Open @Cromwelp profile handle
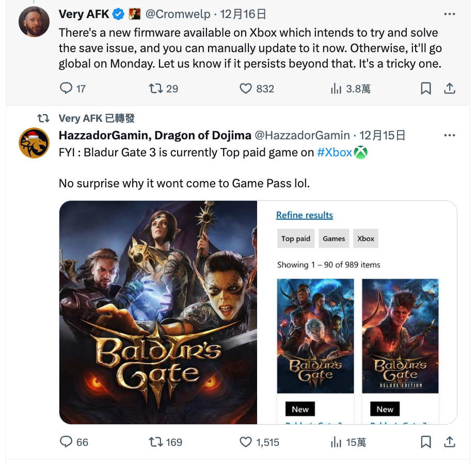 click(178, 14)
